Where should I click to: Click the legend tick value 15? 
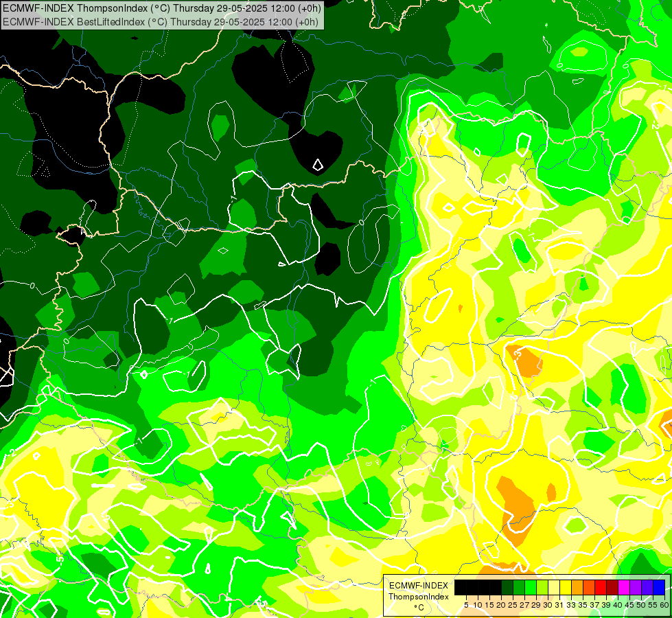click(490, 605)
